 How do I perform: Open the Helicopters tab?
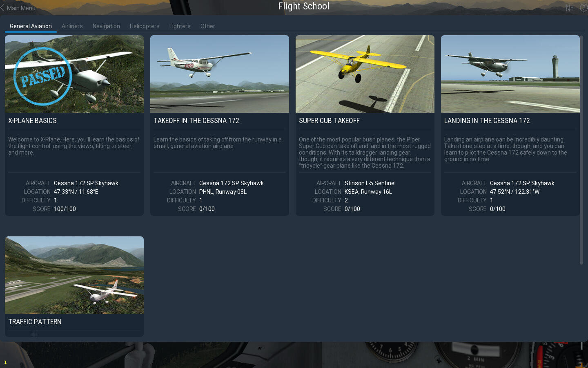click(145, 26)
